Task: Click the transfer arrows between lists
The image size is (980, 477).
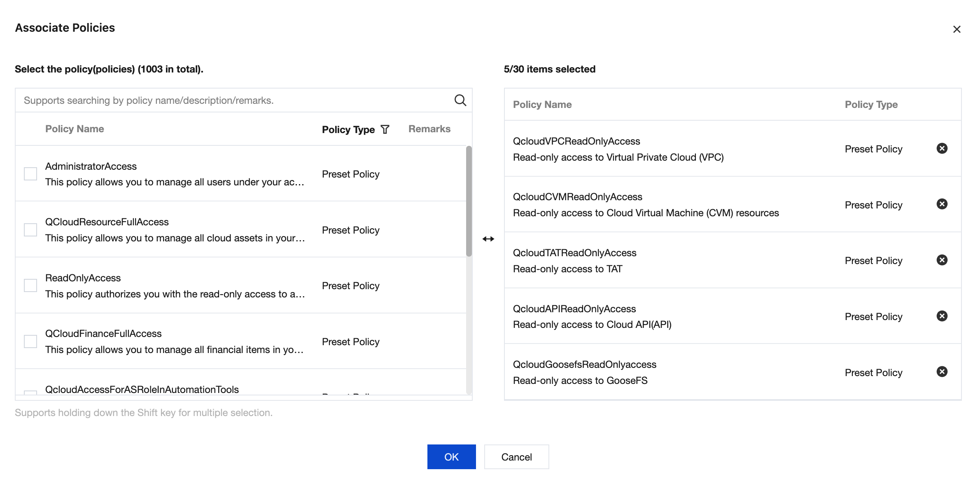Action: 488,239
